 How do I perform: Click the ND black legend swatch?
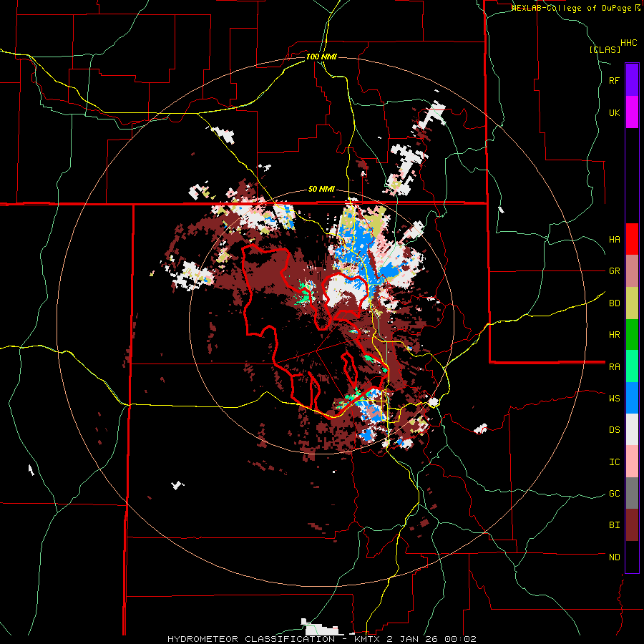(632, 557)
